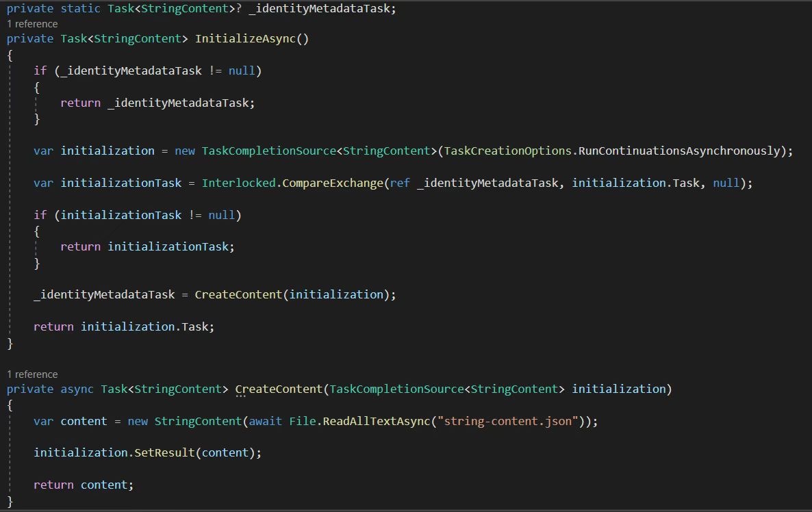Click CreateContent in the async method declaration

[x=279, y=389]
